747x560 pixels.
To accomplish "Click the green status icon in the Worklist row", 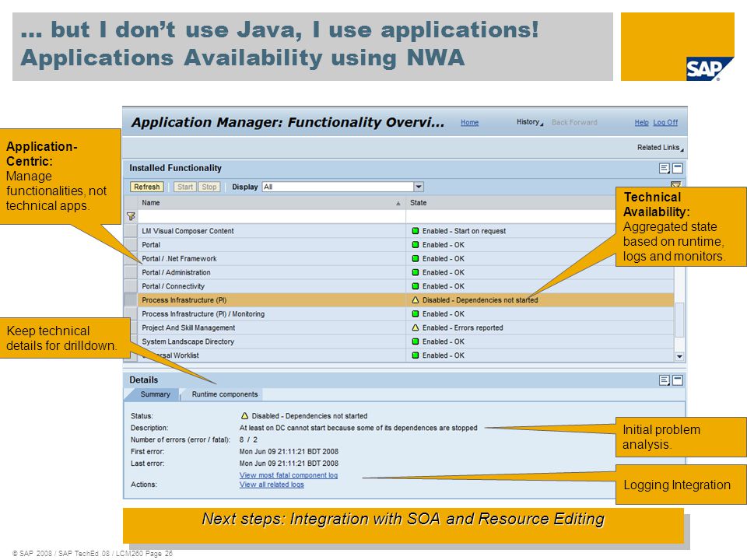I will pyautogui.click(x=416, y=355).
